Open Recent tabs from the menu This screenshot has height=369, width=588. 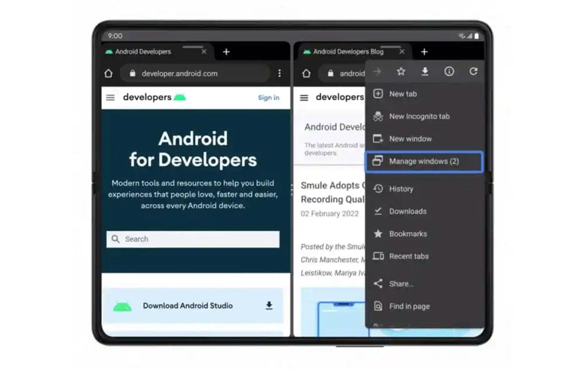coord(424,256)
